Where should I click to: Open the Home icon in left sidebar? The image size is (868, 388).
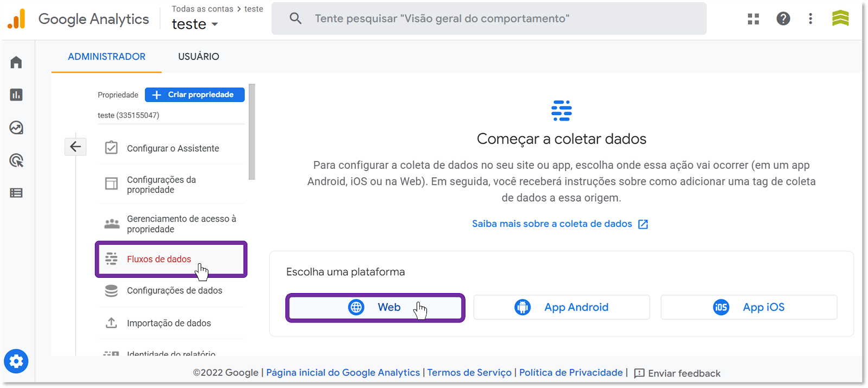pyautogui.click(x=16, y=62)
